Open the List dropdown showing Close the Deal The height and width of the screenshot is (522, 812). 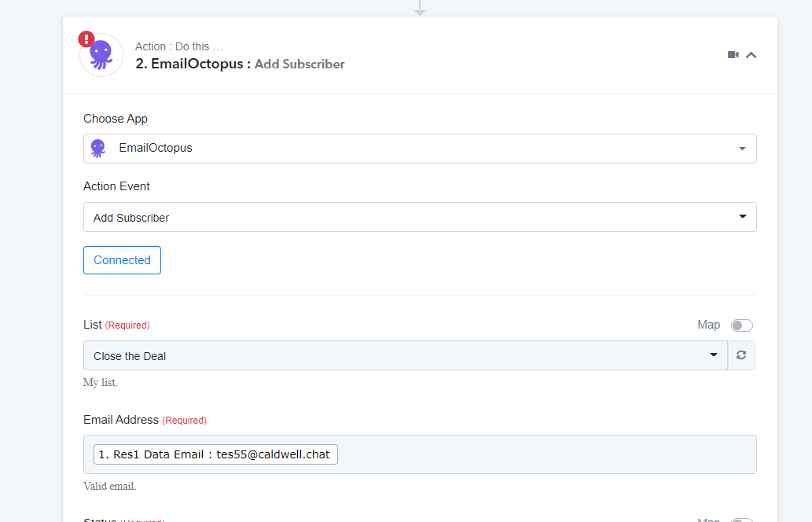406,356
